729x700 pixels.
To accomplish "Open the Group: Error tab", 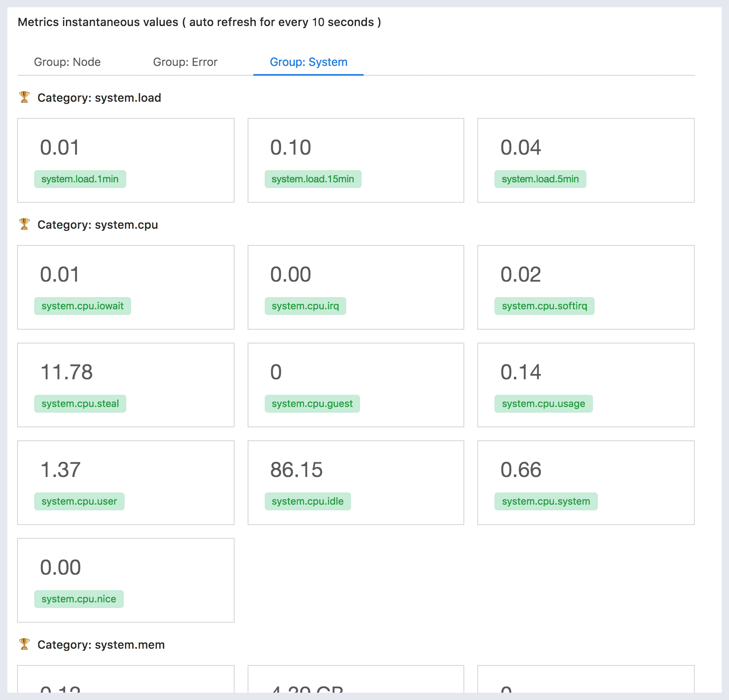I will (185, 62).
